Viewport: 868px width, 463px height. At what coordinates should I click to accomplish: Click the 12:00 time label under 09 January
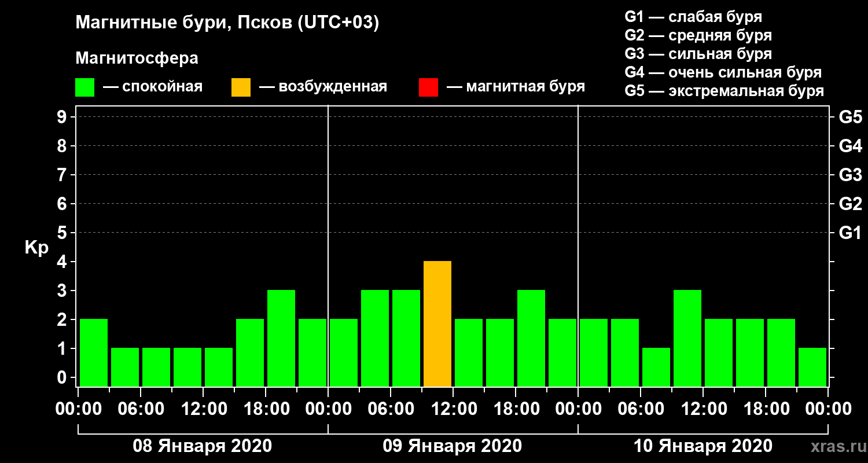453,409
